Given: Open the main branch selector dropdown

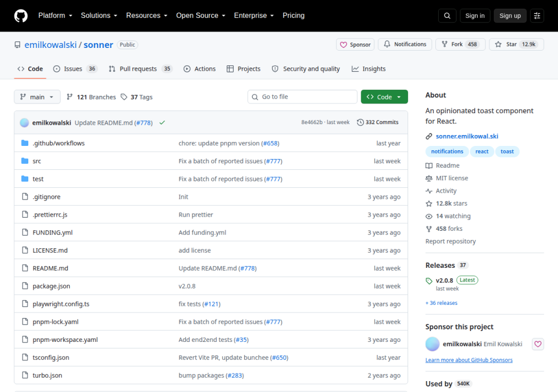Looking at the screenshot, I should [37, 97].
